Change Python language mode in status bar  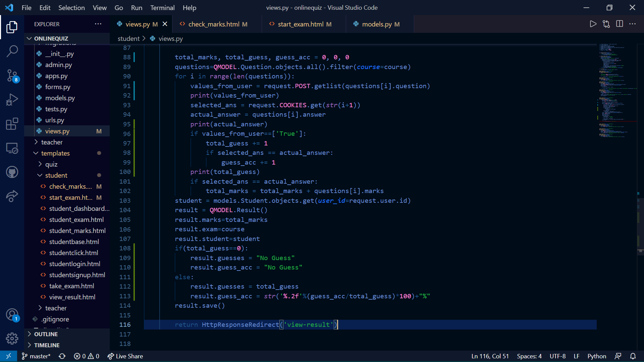coord(596,356)
